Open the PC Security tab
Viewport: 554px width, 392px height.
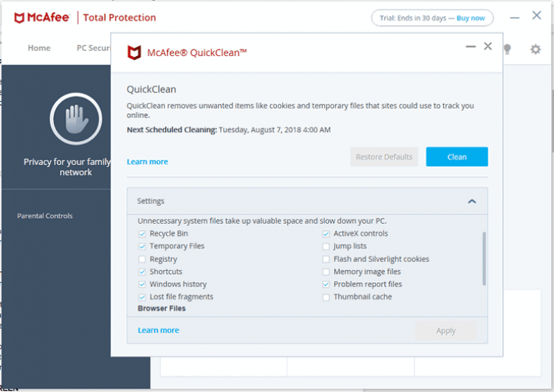click(x=93, y=48)
